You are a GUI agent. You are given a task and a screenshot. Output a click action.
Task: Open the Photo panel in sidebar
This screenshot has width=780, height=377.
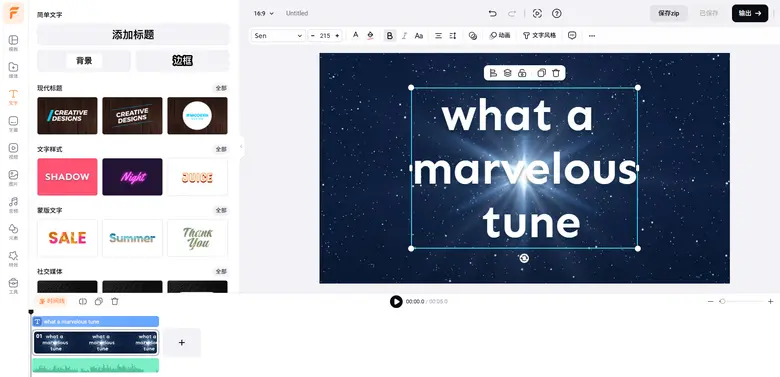point(13,177)
